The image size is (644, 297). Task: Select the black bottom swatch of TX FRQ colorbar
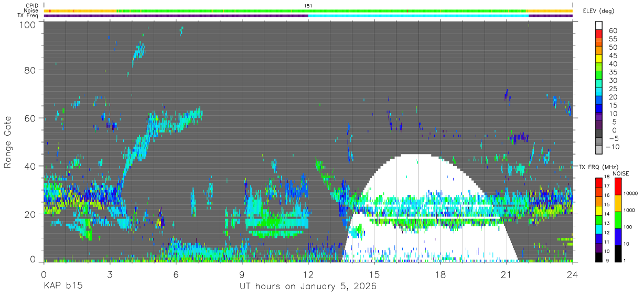click(x=598, y=257)
